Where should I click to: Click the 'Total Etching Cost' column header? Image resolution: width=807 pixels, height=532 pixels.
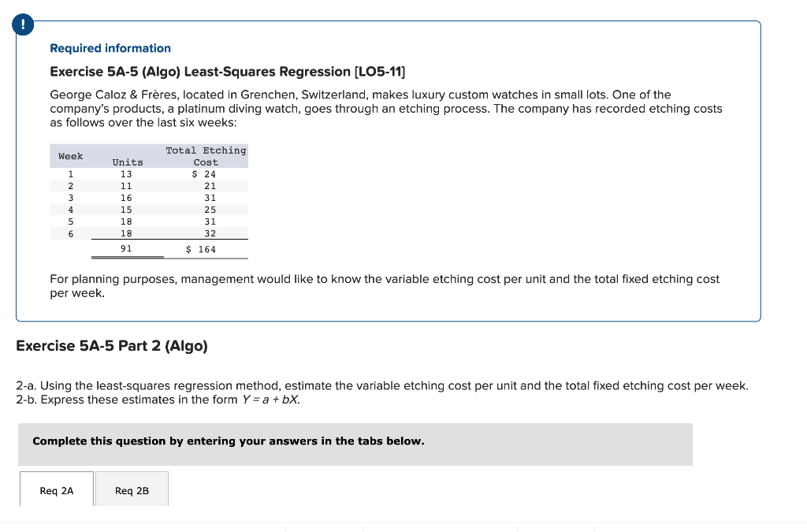click(x=206, y=156)
